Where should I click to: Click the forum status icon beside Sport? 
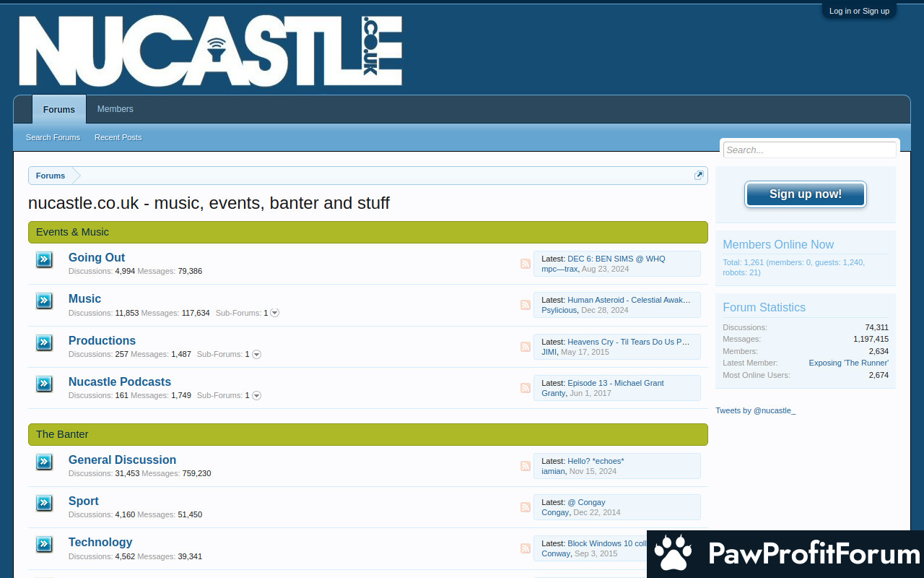click(x=44, y=503)
